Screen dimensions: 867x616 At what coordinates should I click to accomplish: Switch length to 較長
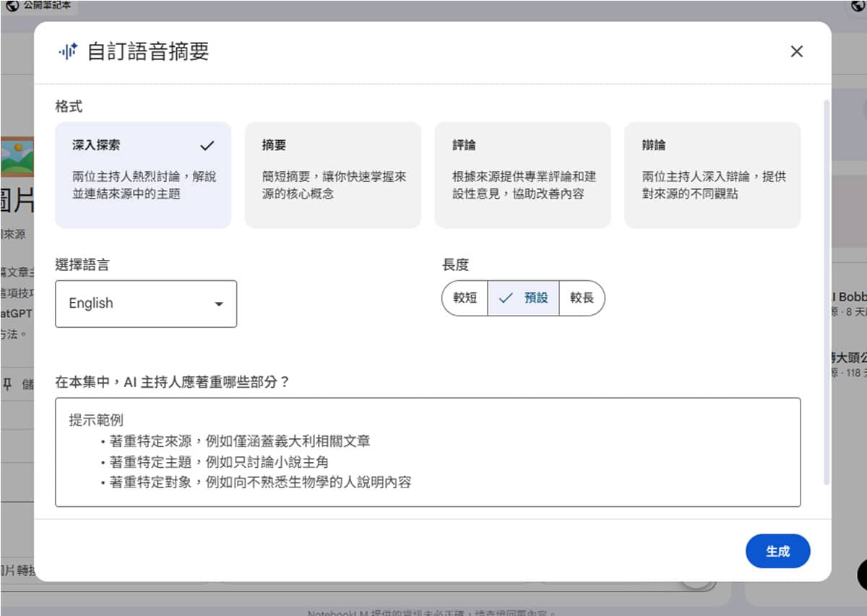pyautogui.click(x=582, y=298)
